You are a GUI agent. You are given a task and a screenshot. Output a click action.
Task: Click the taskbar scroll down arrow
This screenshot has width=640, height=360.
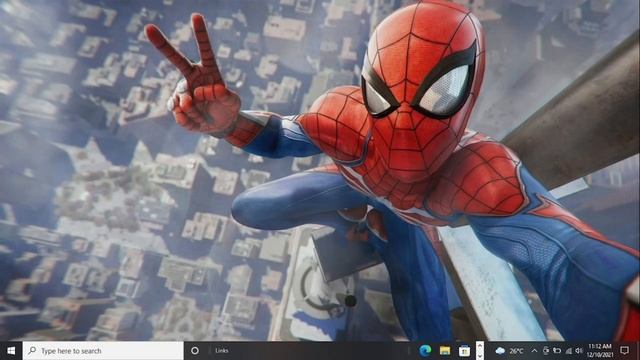coord(480,356)
